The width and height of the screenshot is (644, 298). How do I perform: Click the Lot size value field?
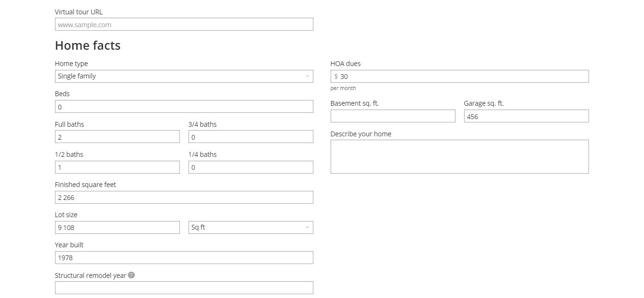[117, 227]
